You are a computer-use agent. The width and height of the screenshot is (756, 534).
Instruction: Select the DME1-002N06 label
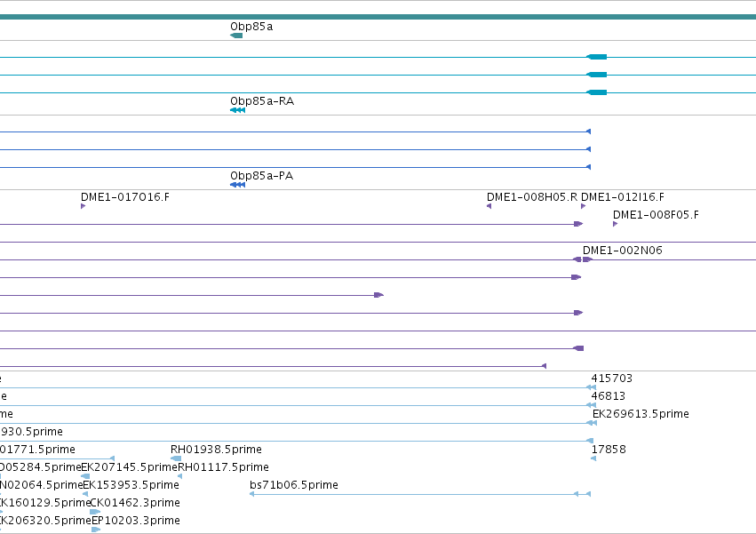coord(623,251)
